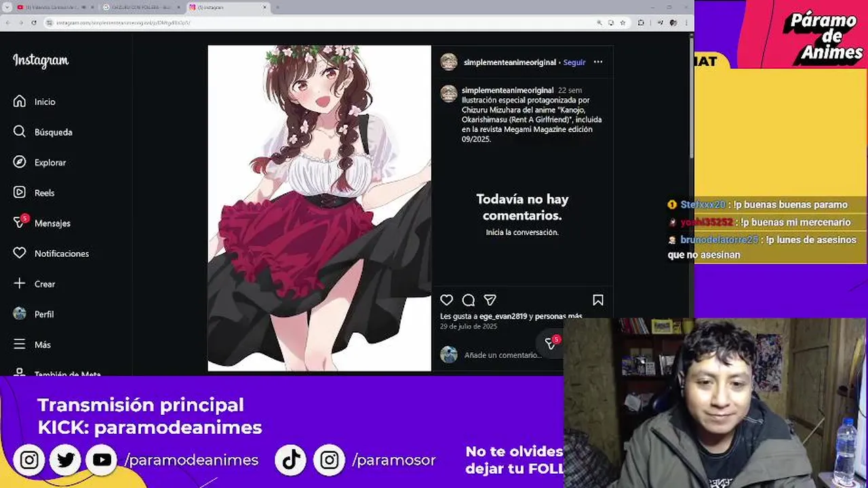Share the post with paper plane icon
Viewport: 868px width, 488px height.
click(490, 300)
